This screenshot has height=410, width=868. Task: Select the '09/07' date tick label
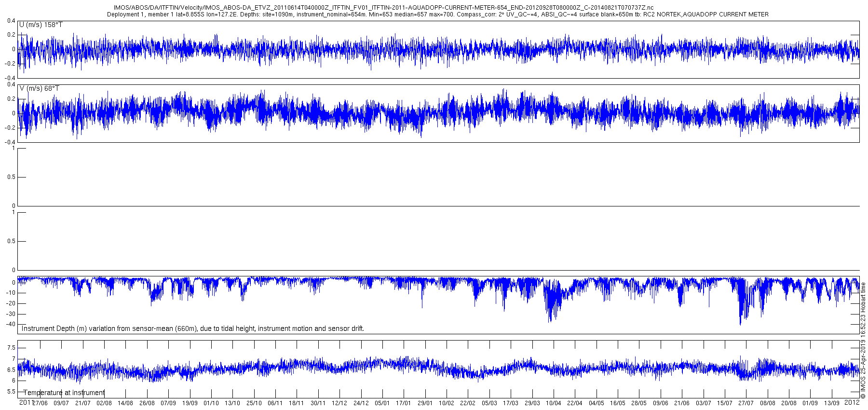point(61,403)
